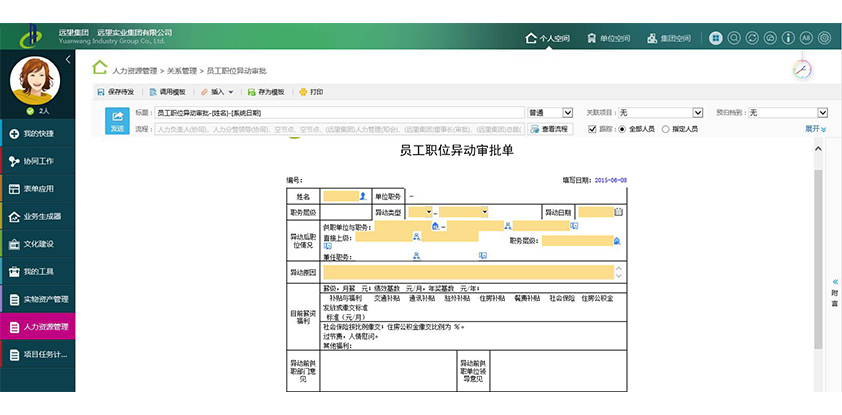The image size is (842, 415).
Task: Click the home icon in breadcrumb
Action: [x=99, y=67]
